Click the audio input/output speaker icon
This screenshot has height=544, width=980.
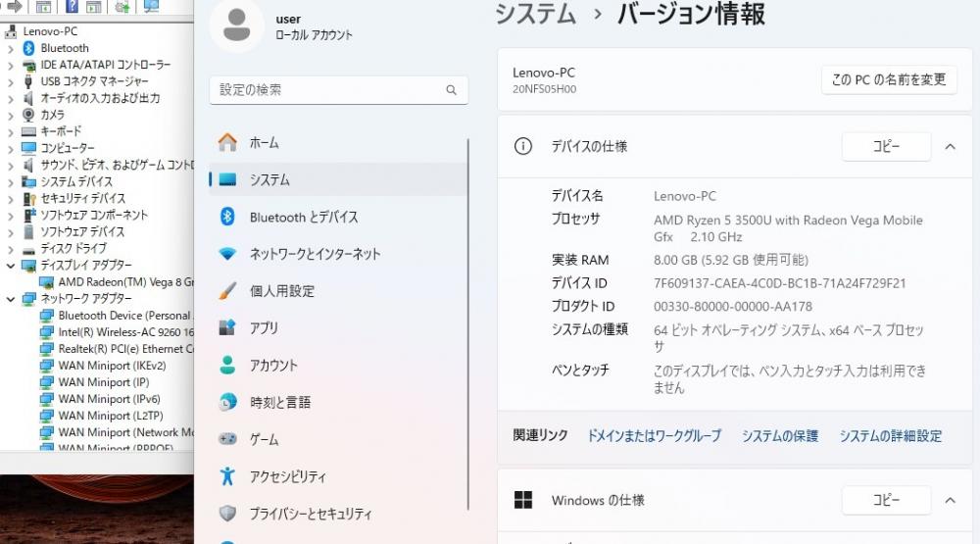tap(28, 98)
